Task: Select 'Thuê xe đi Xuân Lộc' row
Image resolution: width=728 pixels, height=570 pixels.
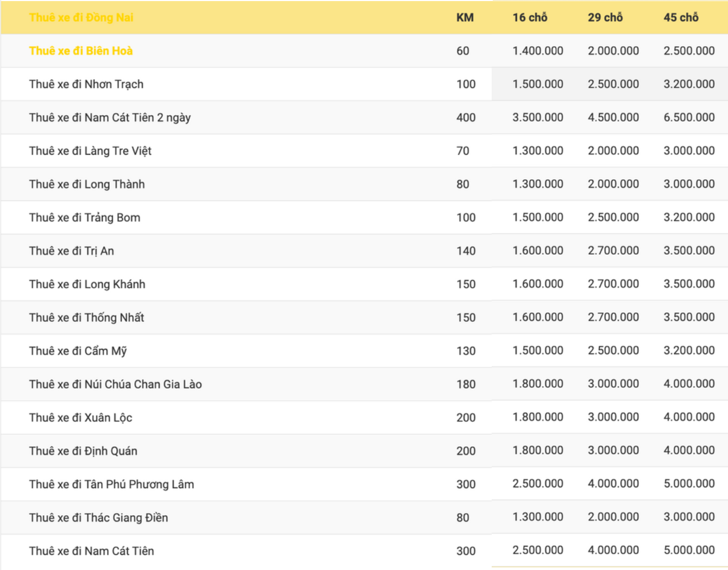Action: [x=80, y=417]
